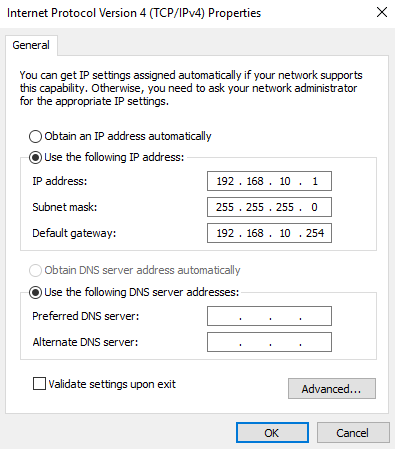Focus the Alternate DNS server field
The width and height of the screenshot is (395, 449).
[x=269, y=342]
